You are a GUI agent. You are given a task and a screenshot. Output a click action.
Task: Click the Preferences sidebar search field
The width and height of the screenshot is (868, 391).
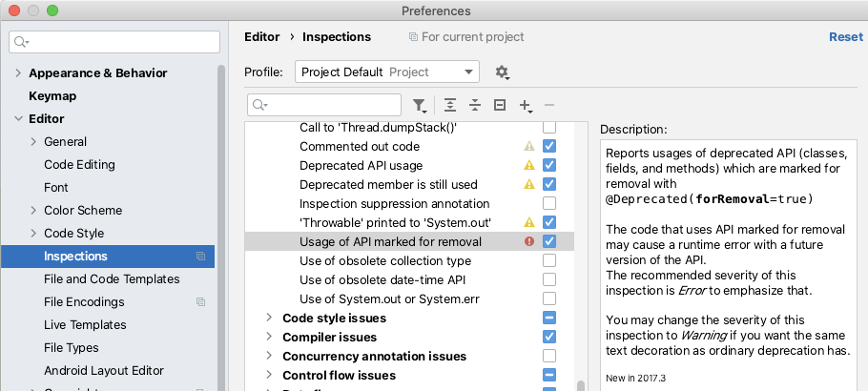click(x=113, y=42)
